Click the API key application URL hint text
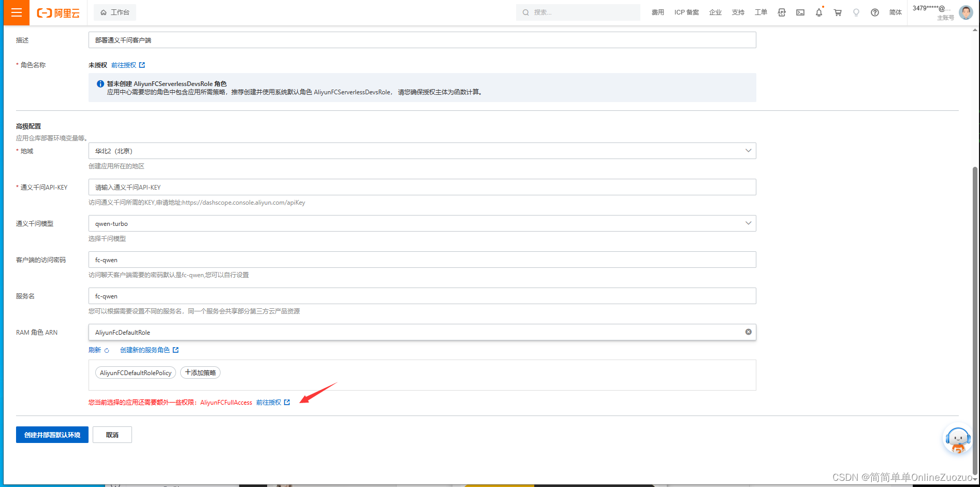 point(197,203)
